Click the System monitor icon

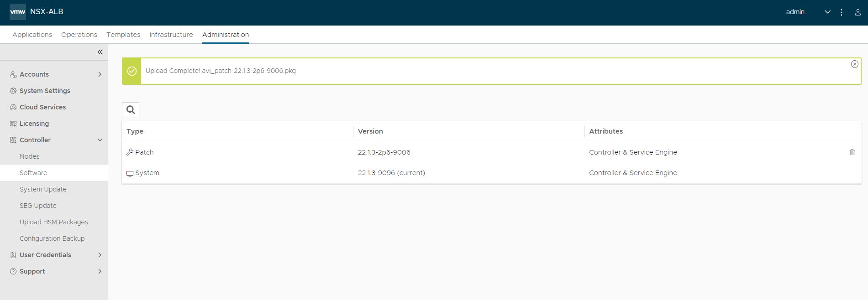click(130, 173)
